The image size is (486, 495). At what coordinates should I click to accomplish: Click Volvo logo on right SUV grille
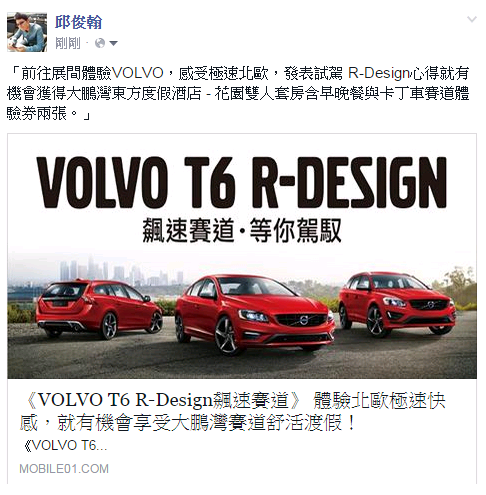(430, 304)
